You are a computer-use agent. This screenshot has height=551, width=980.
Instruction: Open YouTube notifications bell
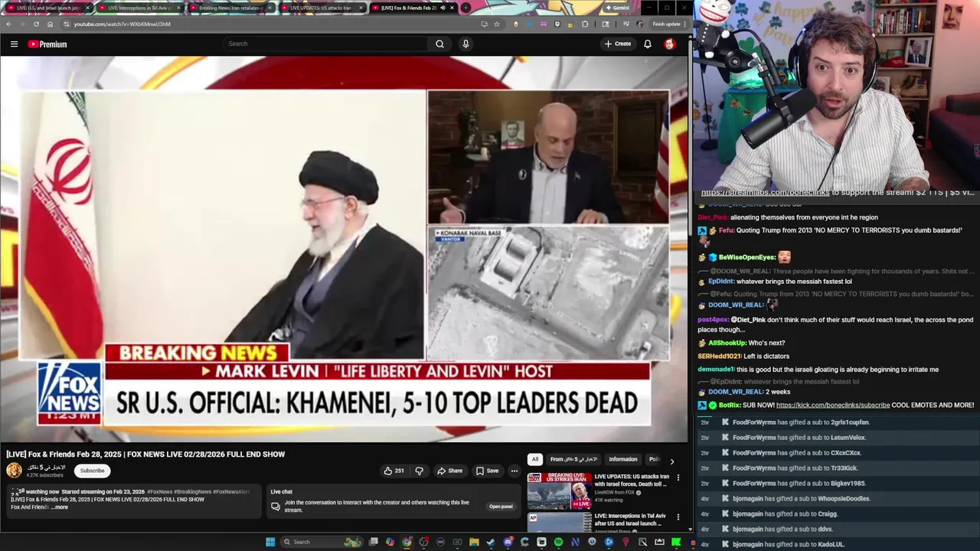[x=648, y=44]
